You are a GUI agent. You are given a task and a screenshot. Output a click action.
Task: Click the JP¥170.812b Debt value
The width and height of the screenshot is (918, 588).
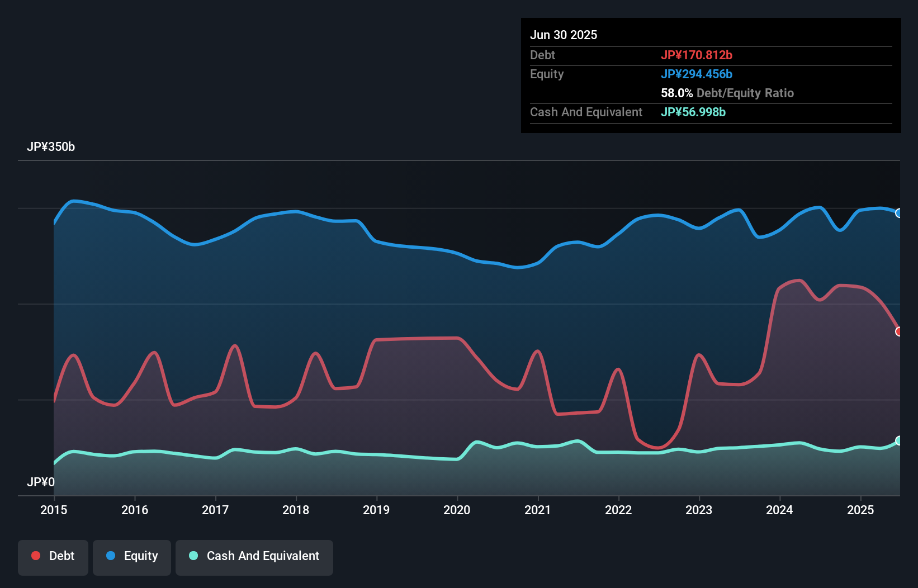[698, 55]
